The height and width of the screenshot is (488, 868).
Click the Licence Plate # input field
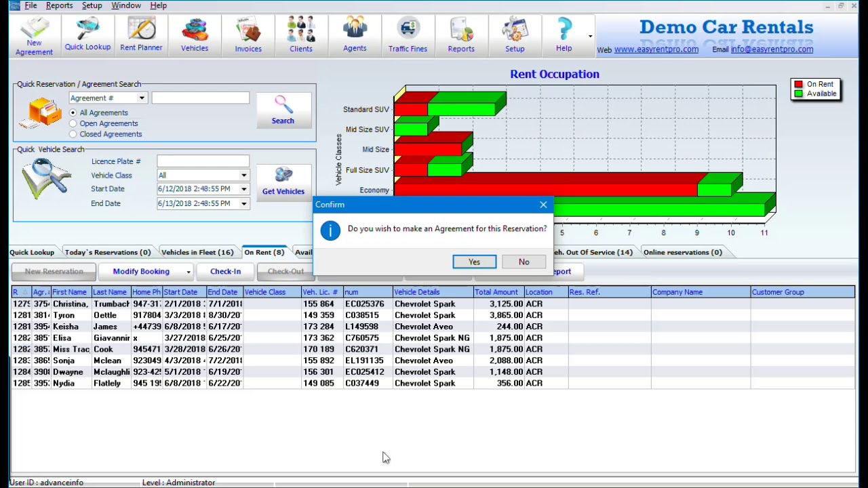tap(203, 161)
